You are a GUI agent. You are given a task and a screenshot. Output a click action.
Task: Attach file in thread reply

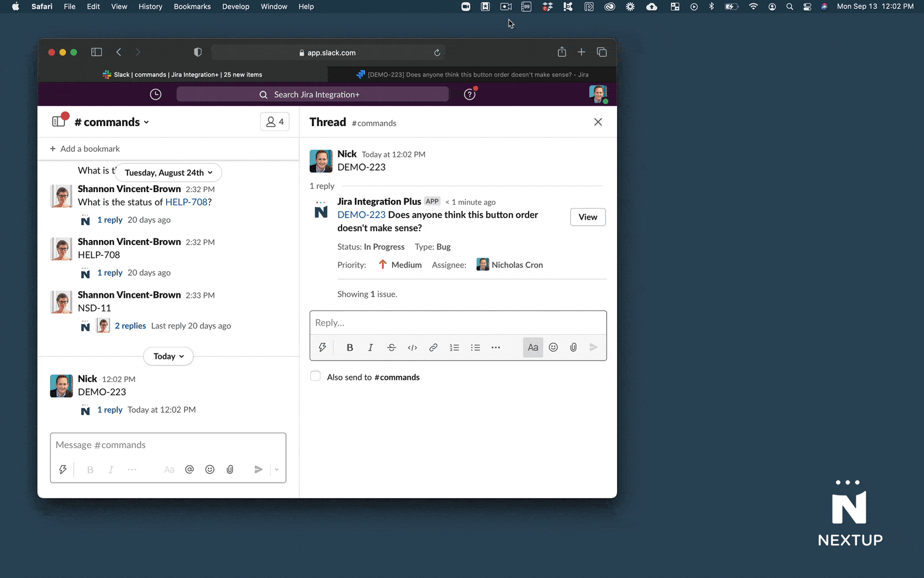click(573, 347)
